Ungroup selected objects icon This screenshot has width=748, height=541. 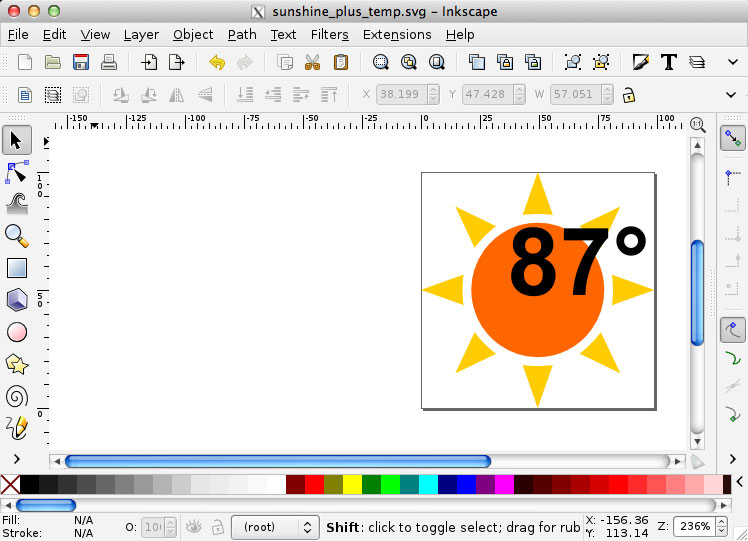(x=601, y=62)
